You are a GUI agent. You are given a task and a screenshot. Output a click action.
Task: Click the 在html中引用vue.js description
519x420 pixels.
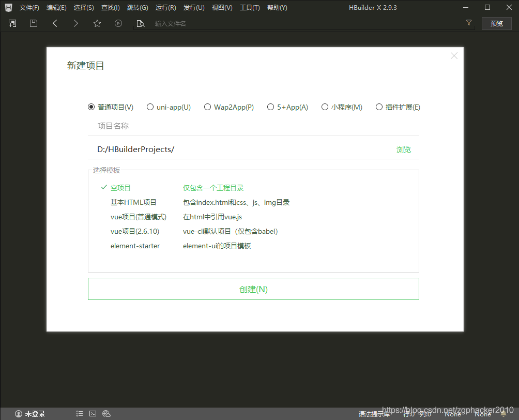[212, 217]
